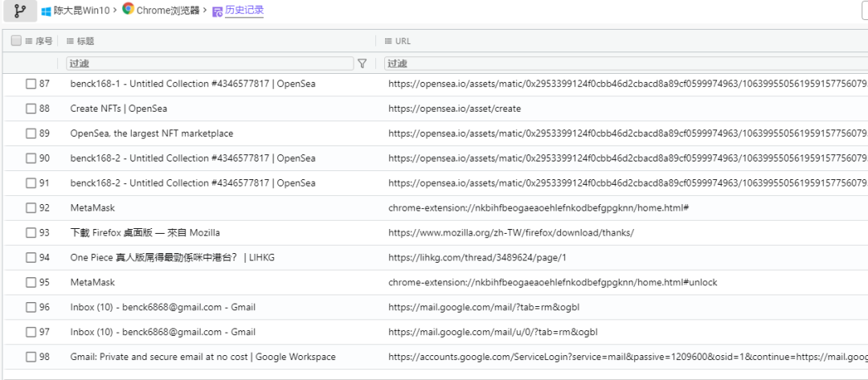
Task: Check the box for row 92
Action: (x=31, y=208)
